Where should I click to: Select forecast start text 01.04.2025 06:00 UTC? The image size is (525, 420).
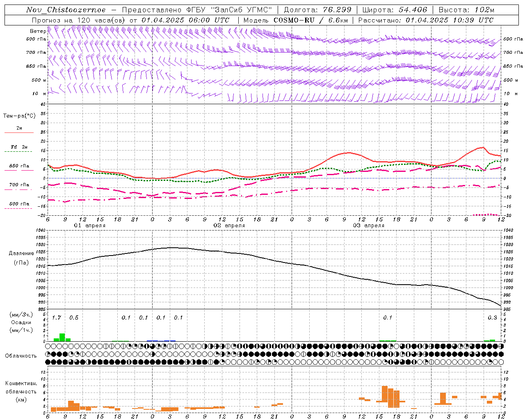pyautogui.click(x=185, y=20)
